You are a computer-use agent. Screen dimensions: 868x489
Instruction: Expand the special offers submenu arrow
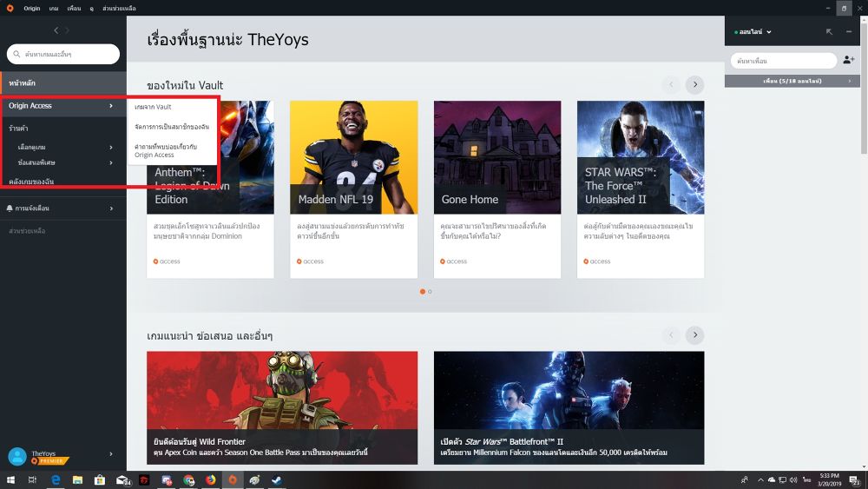coord(111,162)
